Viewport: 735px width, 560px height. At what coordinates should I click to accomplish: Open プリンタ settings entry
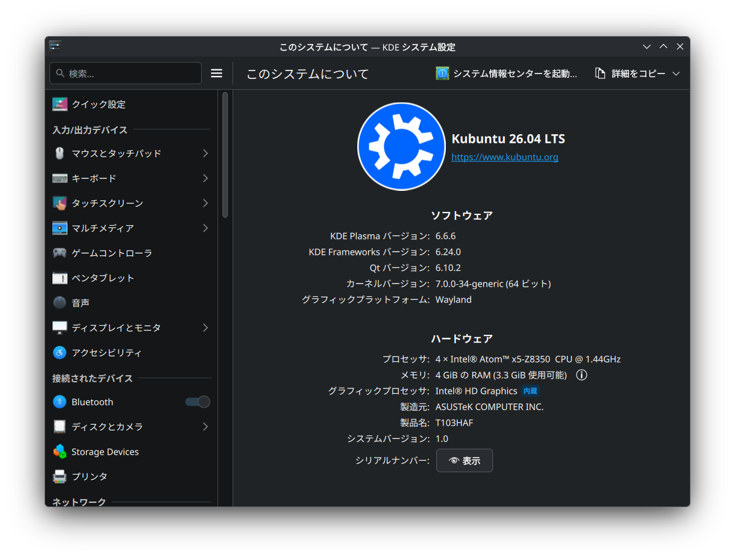(131, 476)
